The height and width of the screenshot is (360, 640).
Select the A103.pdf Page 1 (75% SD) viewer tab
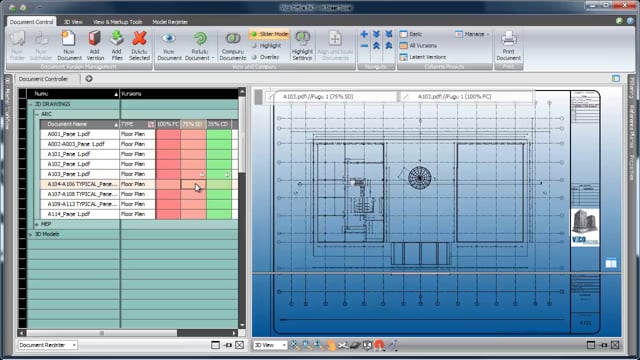coord(331,97)
